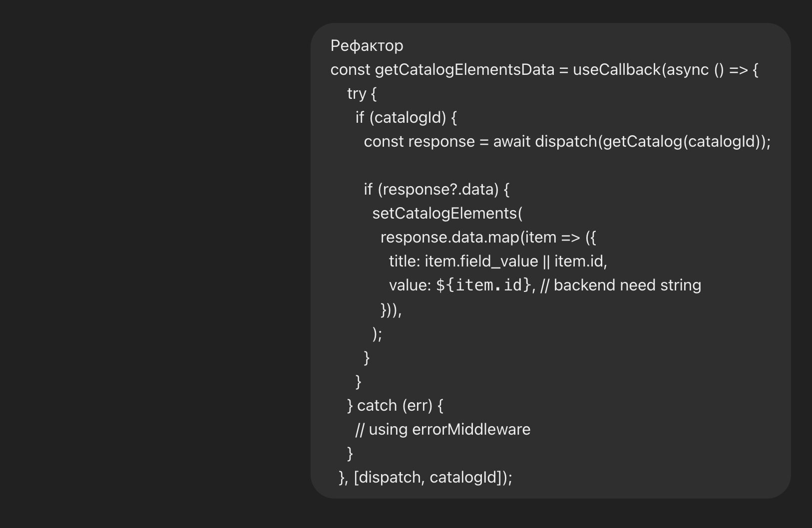The height and width of the screenshot is (528, 812).
Task: Click the "} catch (err) {" line
Action: click(395, 406)
